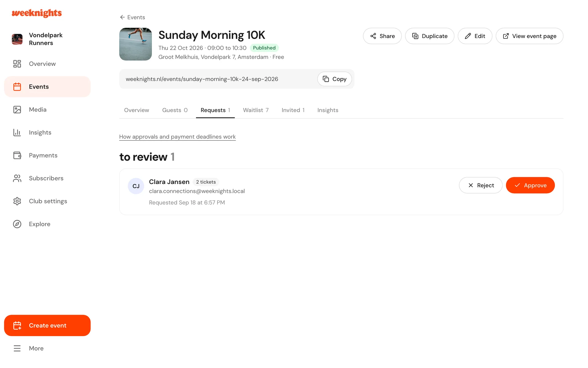Switch to the Guests tab
This screenshot has width=588, height=368.
pos(175,110)
